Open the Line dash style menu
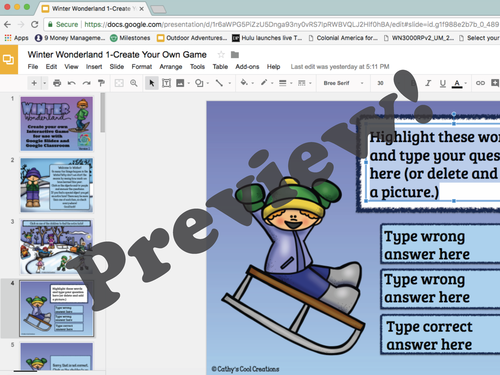The image size is (500, 375). click(302, 83)
